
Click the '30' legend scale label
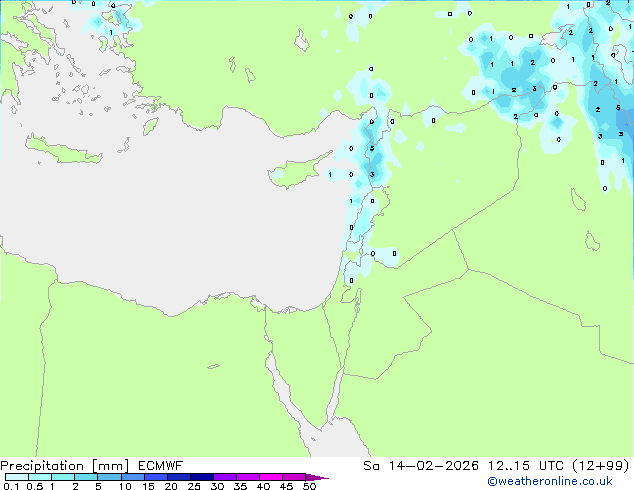click(217, 486)
